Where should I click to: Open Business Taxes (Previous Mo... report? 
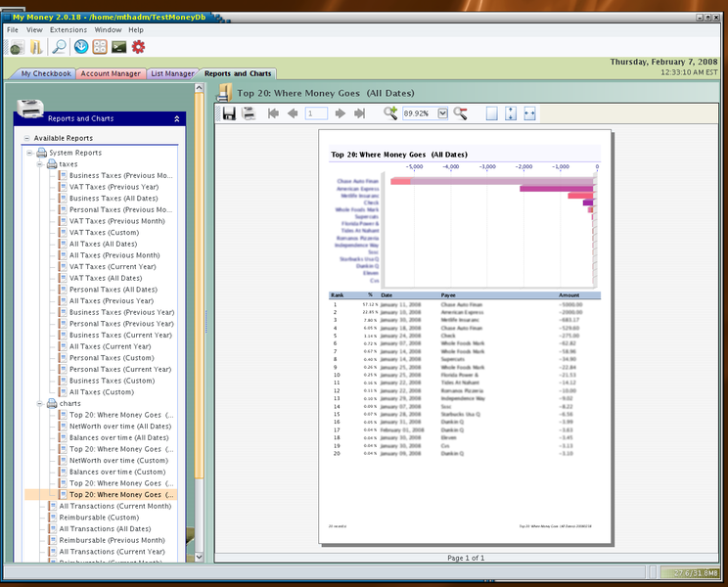tap(120, 175)
